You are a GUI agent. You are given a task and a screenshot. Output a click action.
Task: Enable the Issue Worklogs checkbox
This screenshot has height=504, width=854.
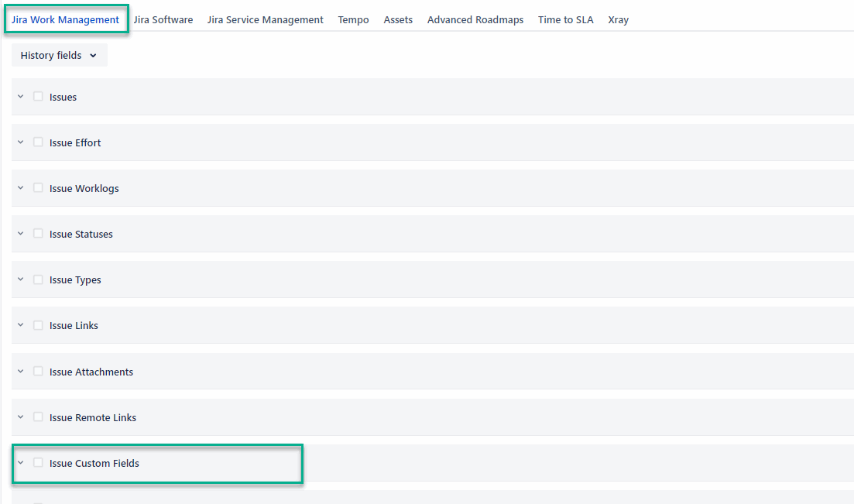coord(38,188)
